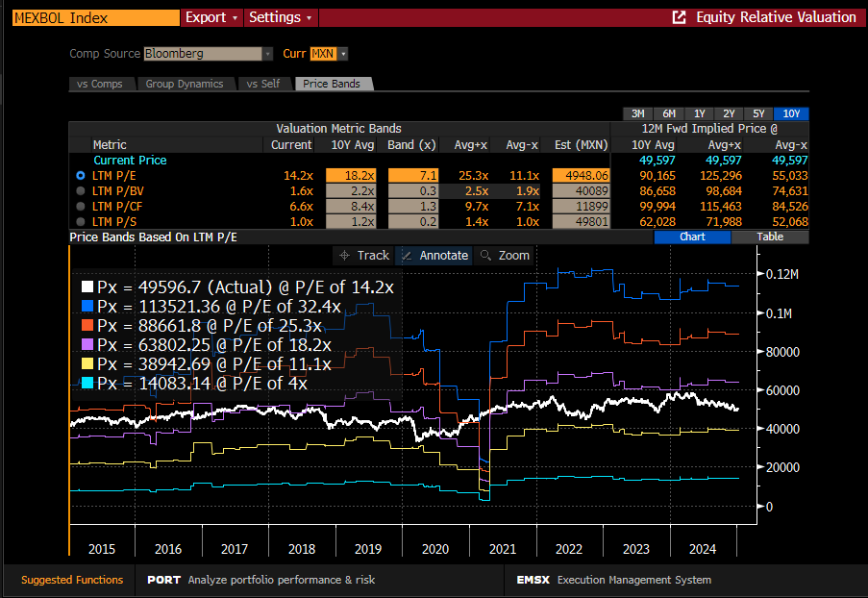Open the vs Comps tab
868x598 pixels.
pos(100,84)
